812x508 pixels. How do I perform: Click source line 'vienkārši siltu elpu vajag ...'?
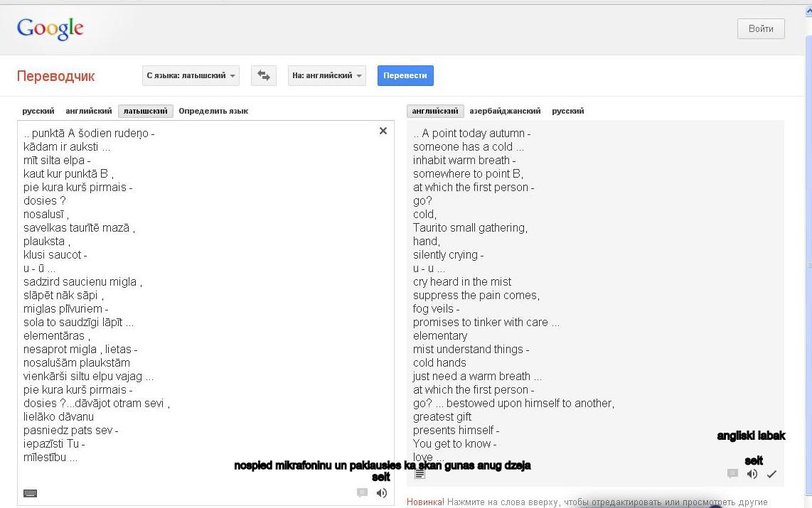point(89,376)
